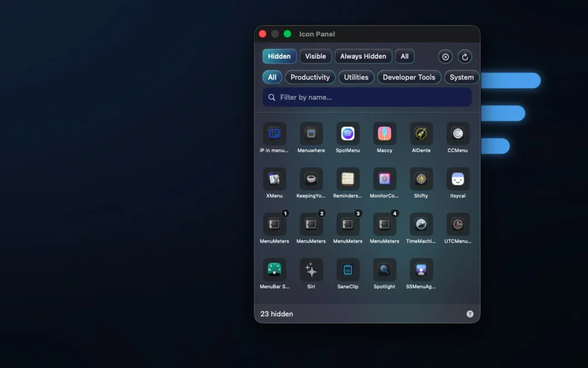Select the Shifty icon
Image resolution: width=588 pixels, height=368 pixels.
pos(421,179)
